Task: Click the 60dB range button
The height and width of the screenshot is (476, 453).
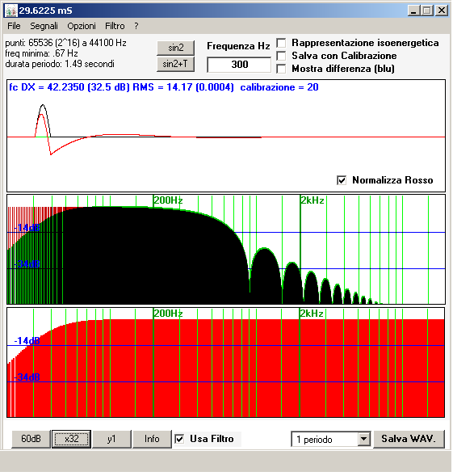Action: pos(31,439)
